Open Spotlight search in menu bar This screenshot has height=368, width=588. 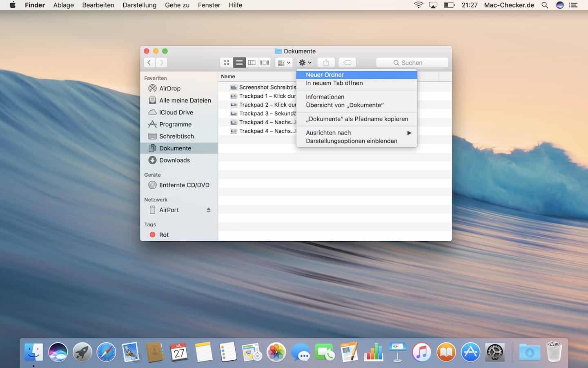[x=545, y=5]
